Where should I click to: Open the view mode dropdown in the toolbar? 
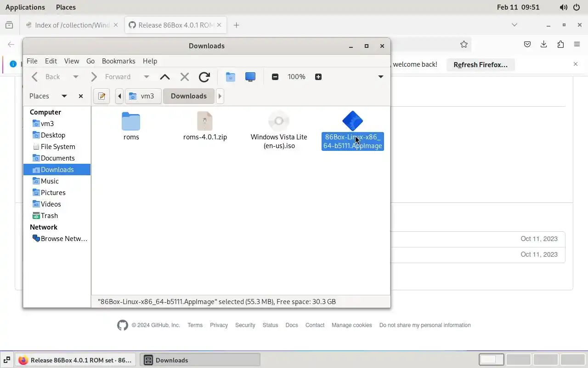pos(381,77)
